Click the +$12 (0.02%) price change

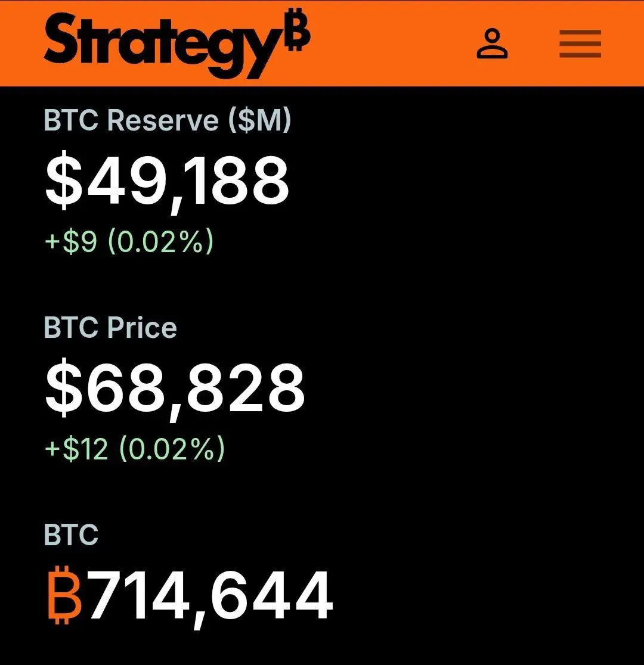point(135,449)
